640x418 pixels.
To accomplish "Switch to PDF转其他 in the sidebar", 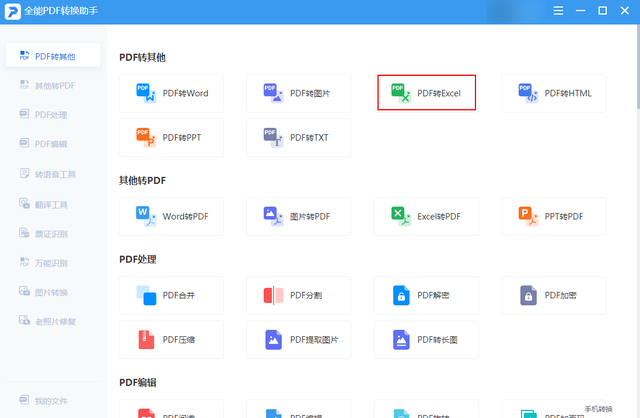I will point(53,56).
